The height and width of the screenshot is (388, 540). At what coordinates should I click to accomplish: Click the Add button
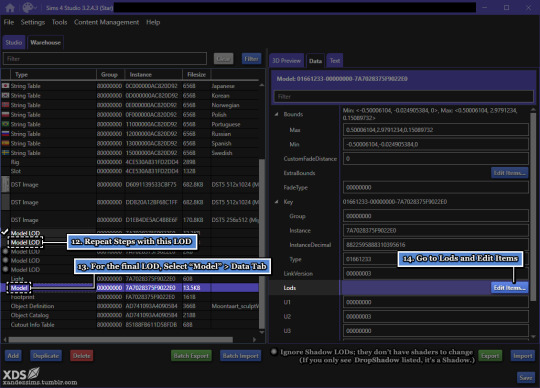(x=13, y=356)
